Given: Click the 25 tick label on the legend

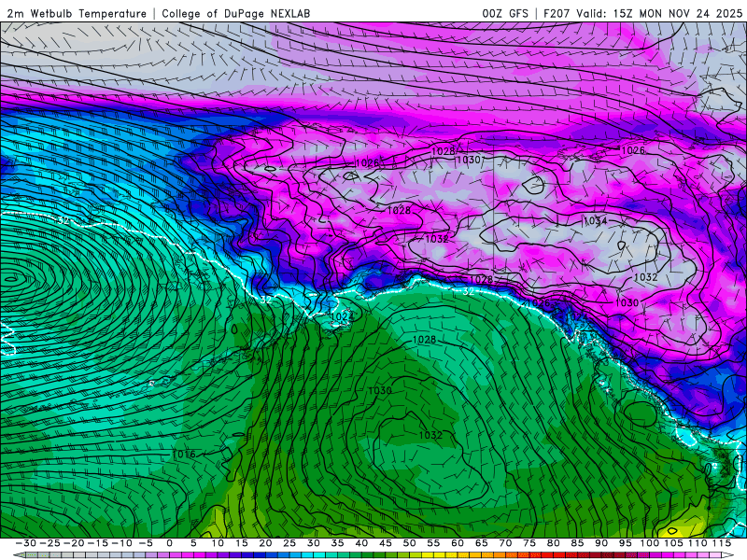Looking at the screenshot, I should [289, 543].
